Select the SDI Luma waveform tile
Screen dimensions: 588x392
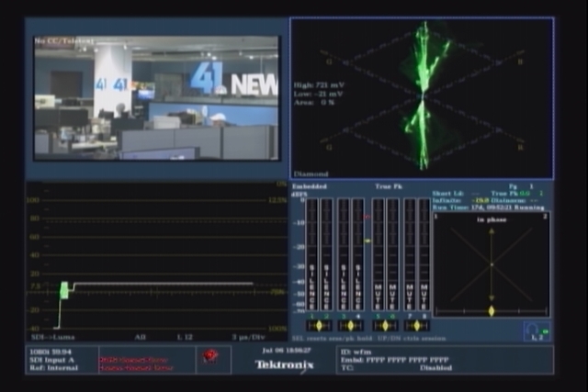(x=156, y=262)
